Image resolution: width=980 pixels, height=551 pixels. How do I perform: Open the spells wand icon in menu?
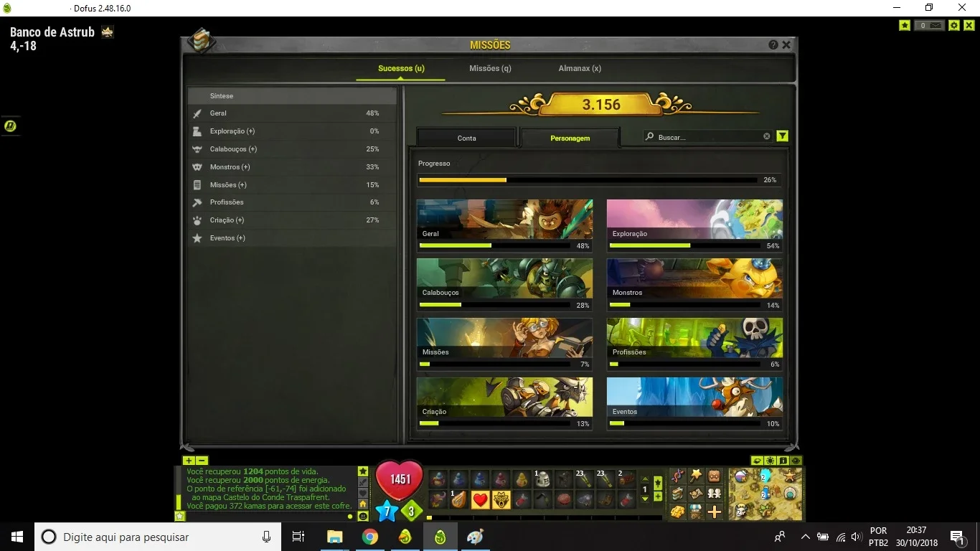pyautogui.click(x=696, y=476)
